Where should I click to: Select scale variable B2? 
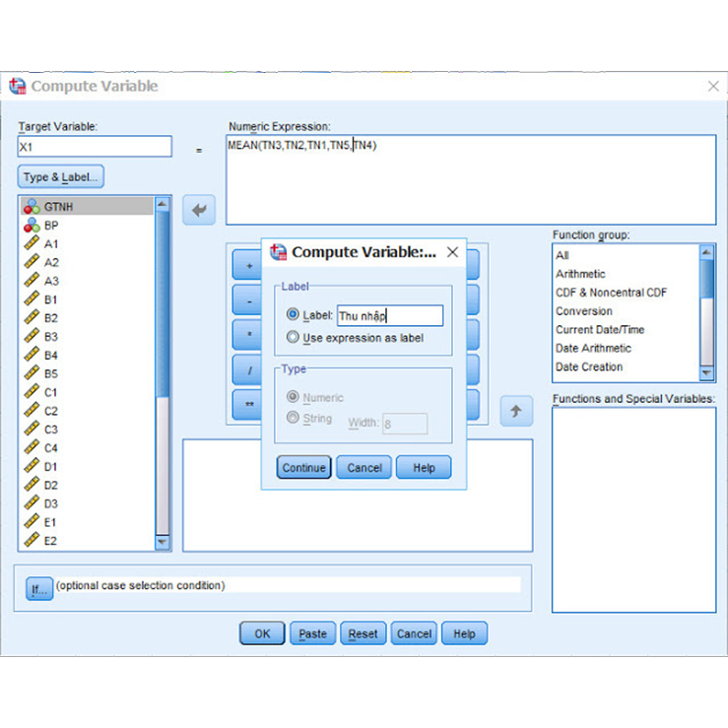point(87,318)
